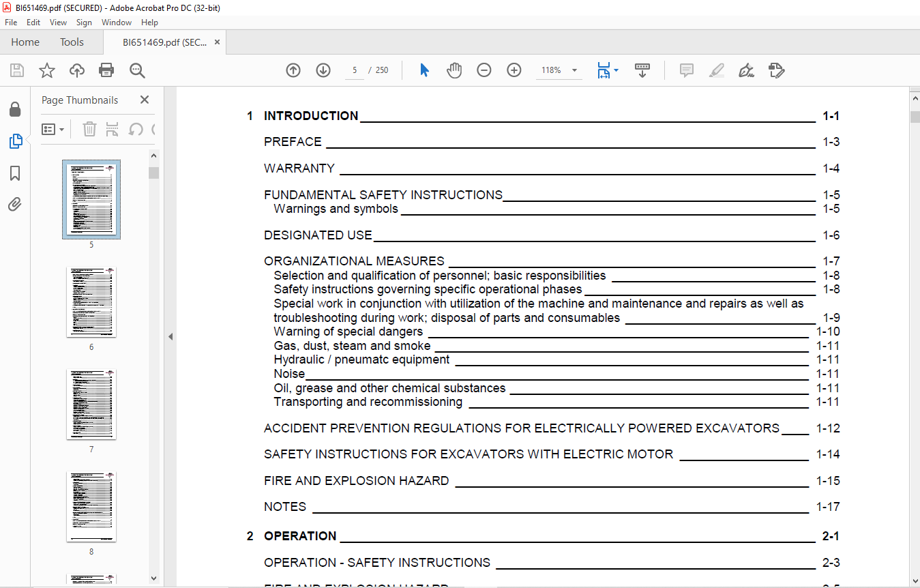
Task: Print the document with the printer icon
Action: point(106,70)
